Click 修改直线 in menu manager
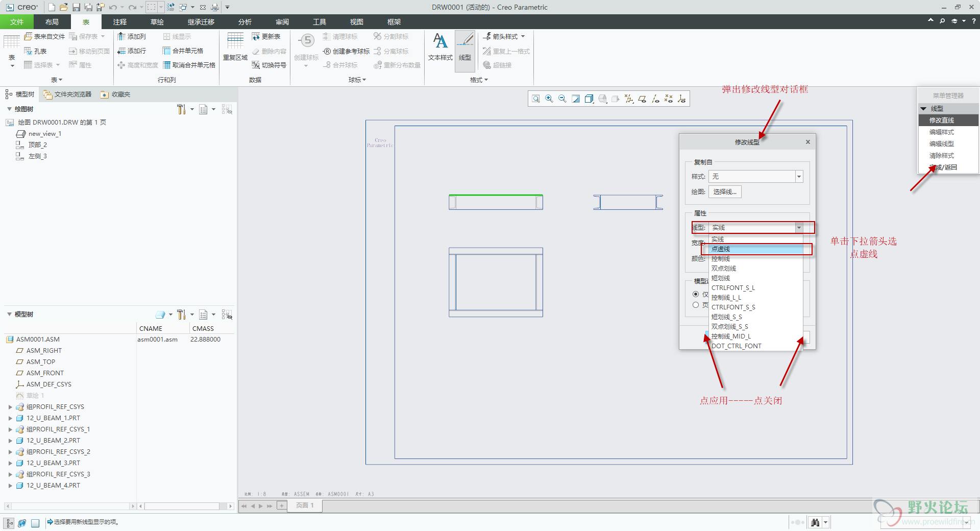980x531 pixels. tap(948, 120)
